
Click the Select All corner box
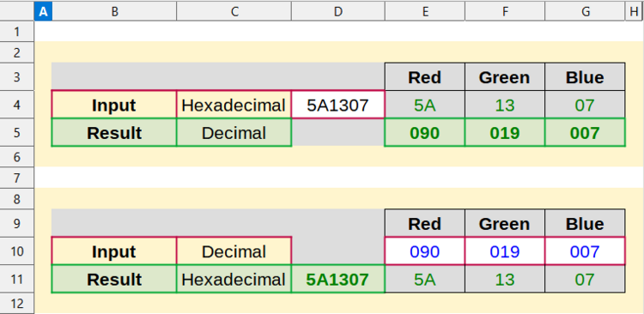click(x=17, y=12)
